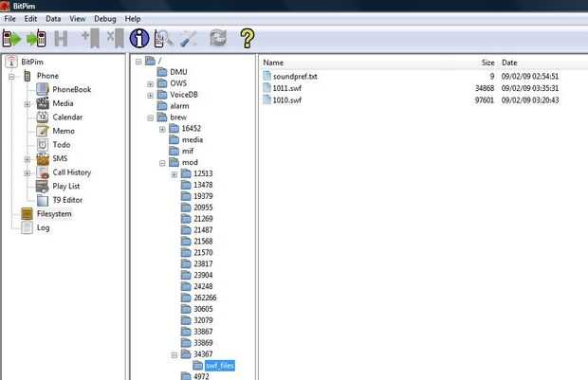588x380 pixels.
Task: Select the 4972 folder
Action: click(x=201, y=376)
